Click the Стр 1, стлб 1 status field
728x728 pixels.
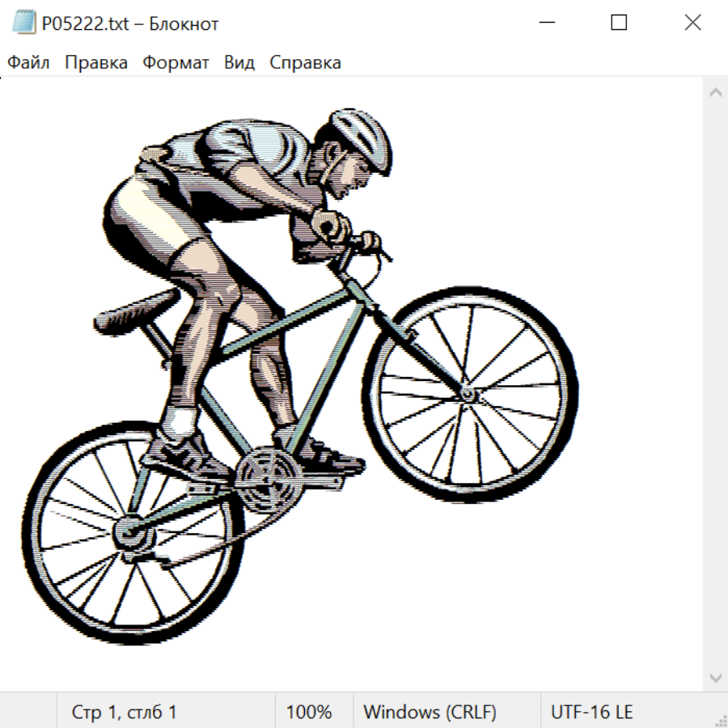(x=125, y=713)
